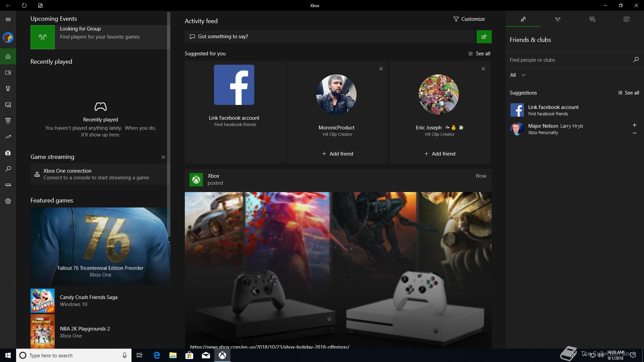Open Windows Start menu

coord(8,355)
